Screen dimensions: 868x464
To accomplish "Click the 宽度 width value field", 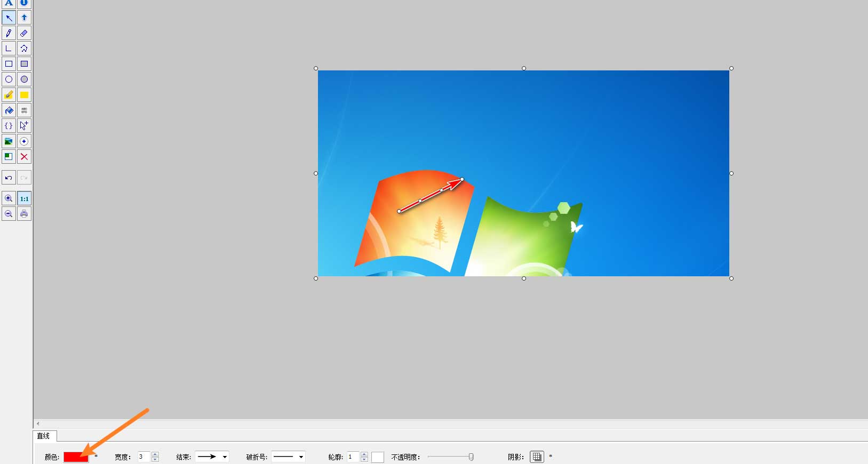I will (x=144, y=457).
